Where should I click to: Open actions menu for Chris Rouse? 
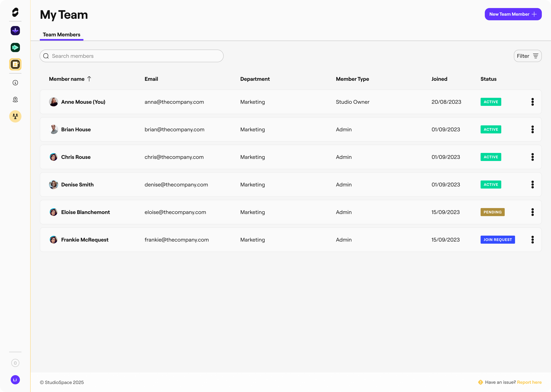532,157
